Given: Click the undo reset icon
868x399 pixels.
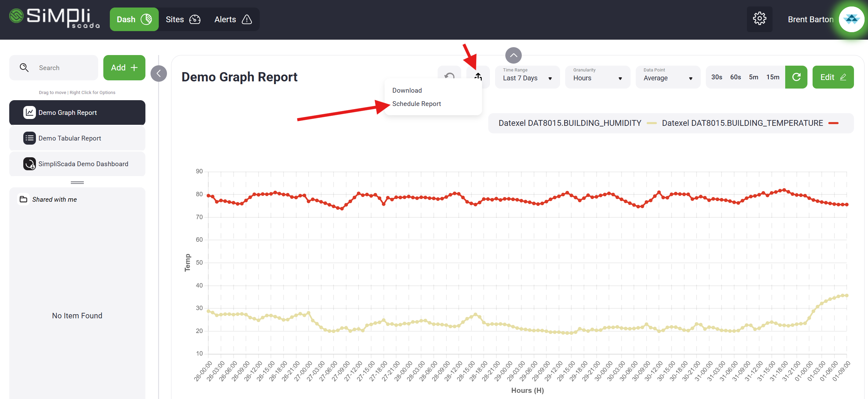Looking at the screenshot, I should tap(449, 76).
